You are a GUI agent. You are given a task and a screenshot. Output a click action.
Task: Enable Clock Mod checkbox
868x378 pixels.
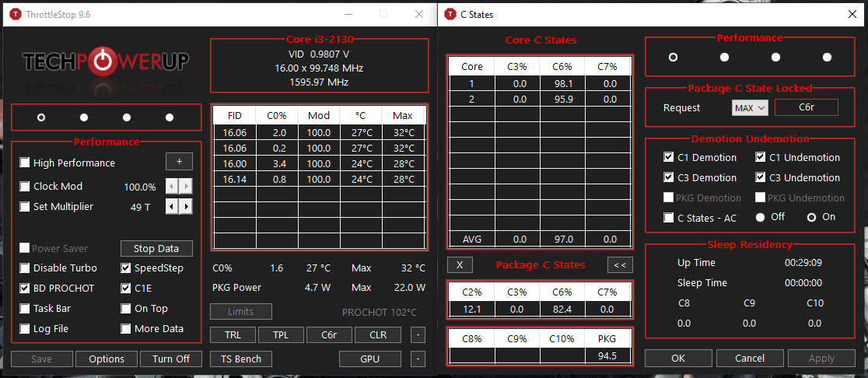24,187
